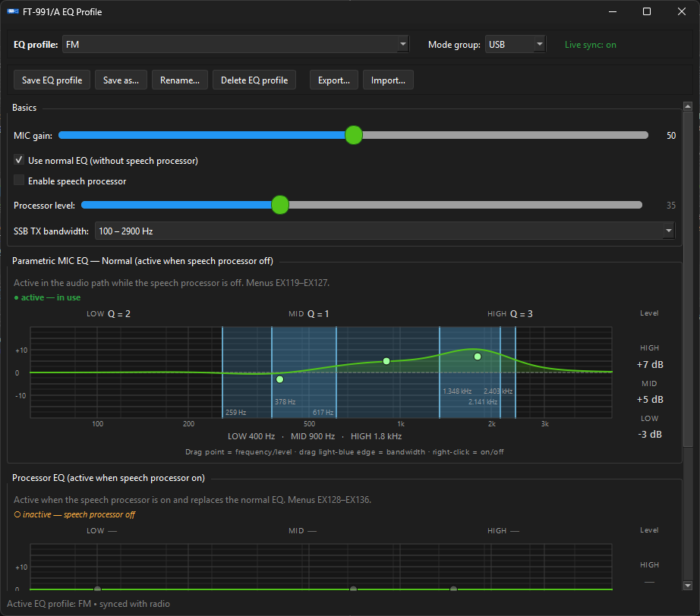Click the scrollbar down arrow
This screenshot has height=616, width=700.
(688, 586)
